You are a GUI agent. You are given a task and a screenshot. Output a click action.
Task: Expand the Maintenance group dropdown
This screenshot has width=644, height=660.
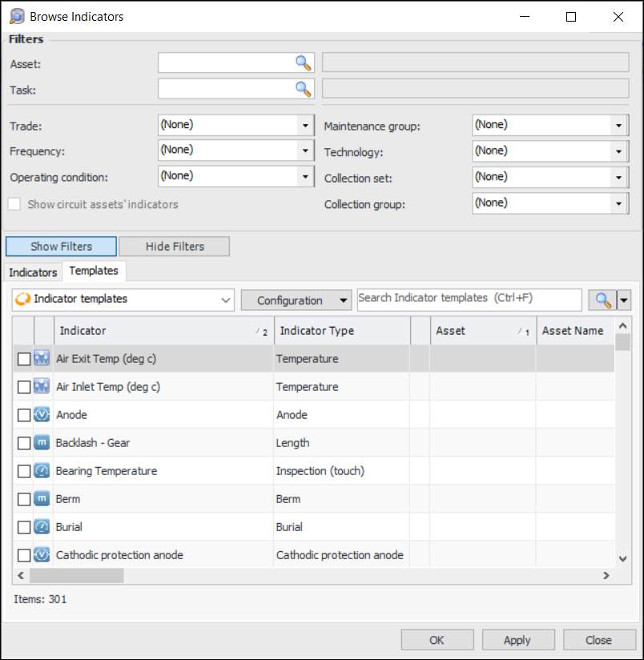(x=618, y=126)
